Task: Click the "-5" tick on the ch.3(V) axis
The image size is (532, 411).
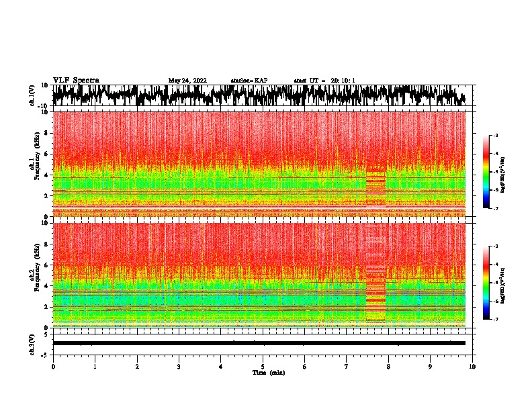Action: (46, 355)
